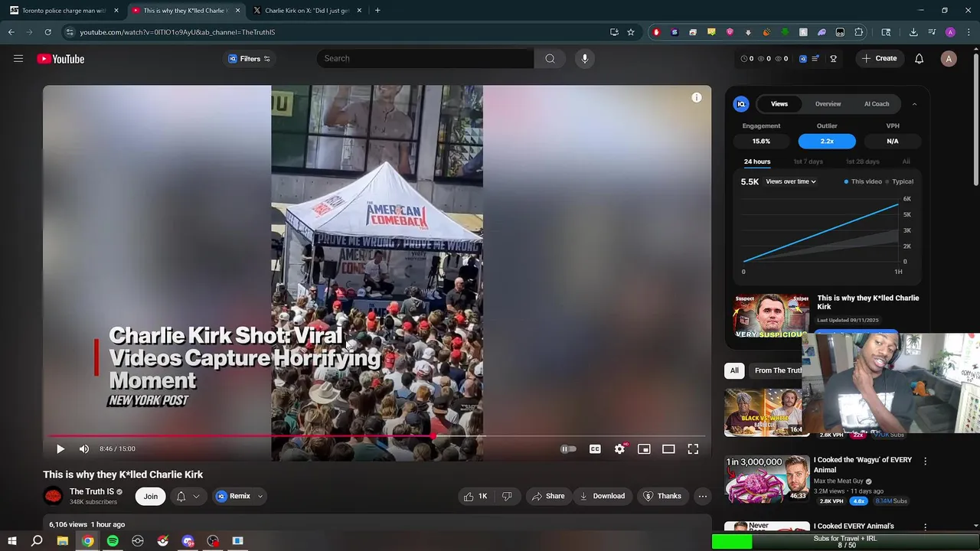The image size is (980, 551).
Task: Open the YouTube guide hamburger menu
Action: 18,59
